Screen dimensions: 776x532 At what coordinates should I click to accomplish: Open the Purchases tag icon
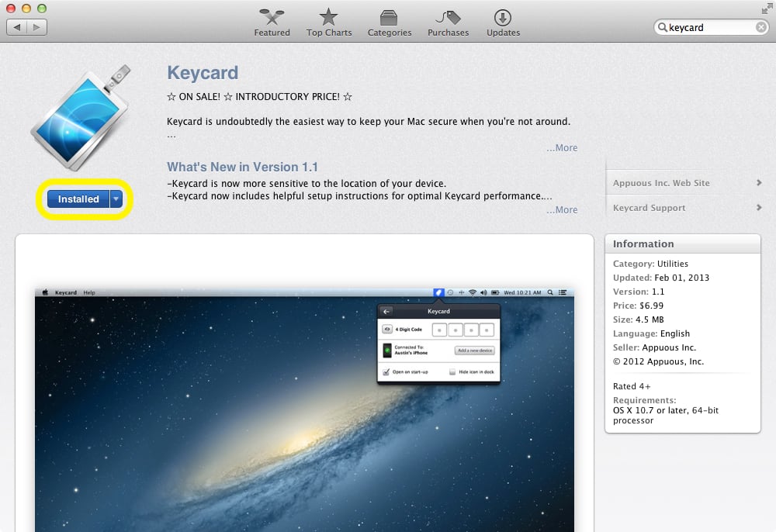[x=448, y=18]
